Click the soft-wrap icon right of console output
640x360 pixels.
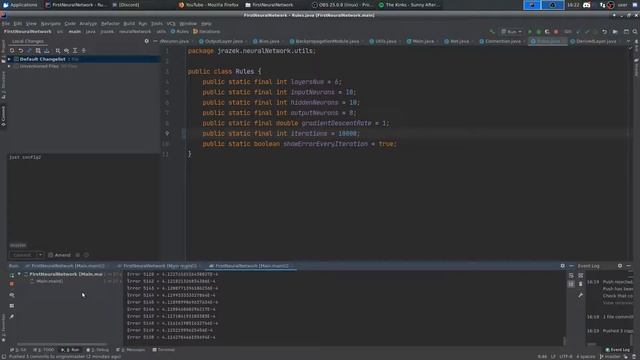point(571,276)
